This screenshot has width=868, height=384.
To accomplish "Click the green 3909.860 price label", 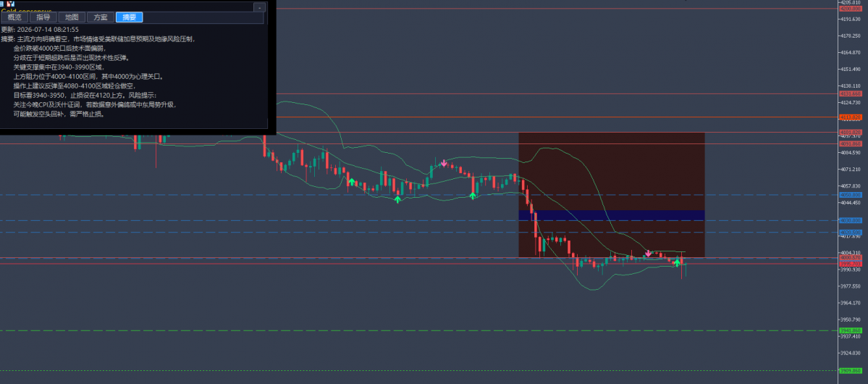I will click(851, 371).
